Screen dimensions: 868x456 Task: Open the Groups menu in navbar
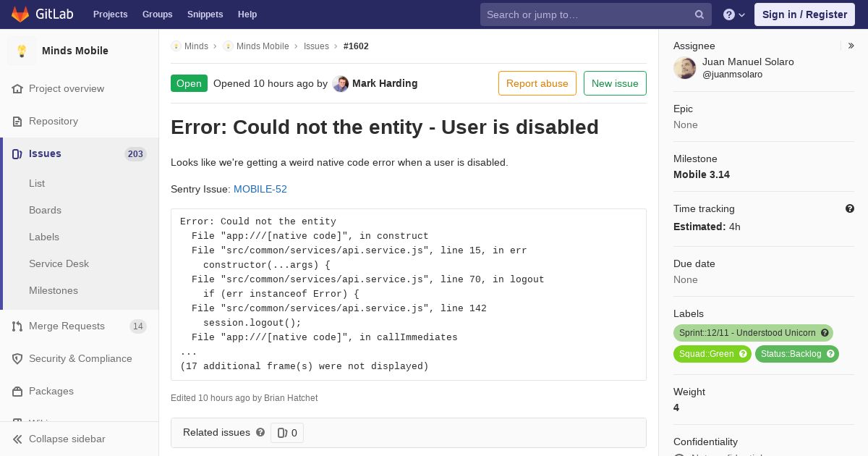pyautogui.click(x=158, y=14)
